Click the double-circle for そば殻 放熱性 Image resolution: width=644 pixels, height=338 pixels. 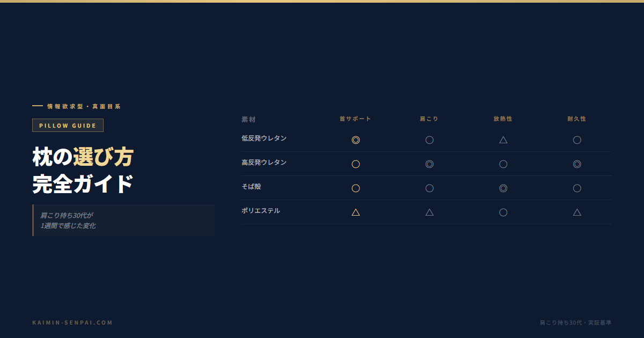503,188
